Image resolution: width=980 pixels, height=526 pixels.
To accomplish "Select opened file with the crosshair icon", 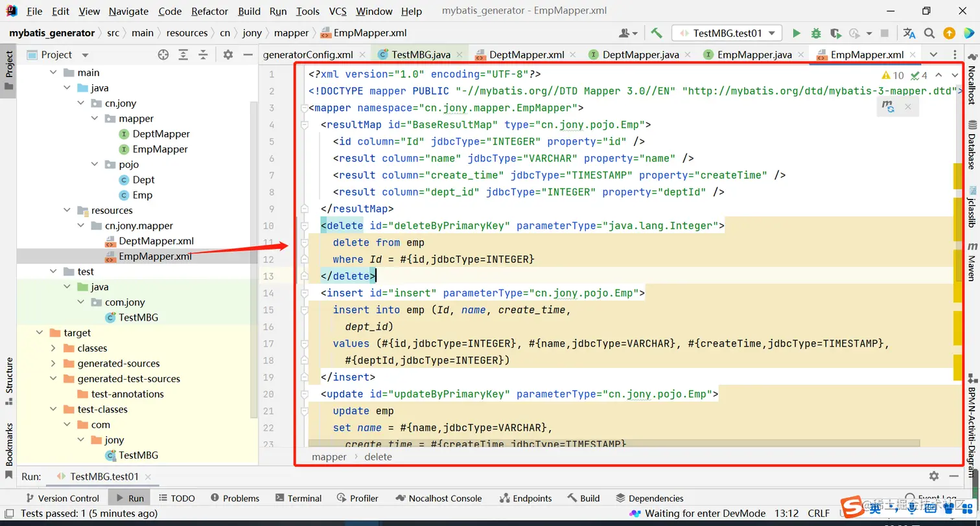I will coord(163,54).
